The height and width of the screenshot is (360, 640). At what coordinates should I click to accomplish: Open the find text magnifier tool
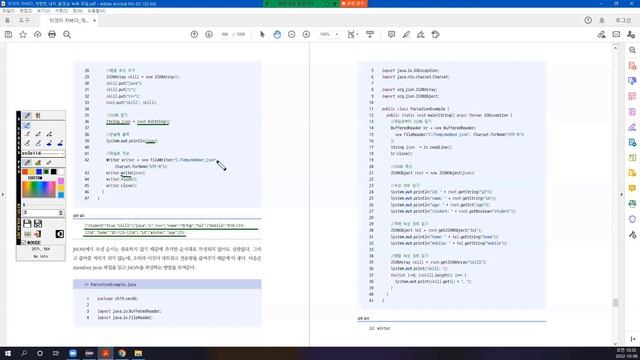pyautogui.click(x=67, y=35)
